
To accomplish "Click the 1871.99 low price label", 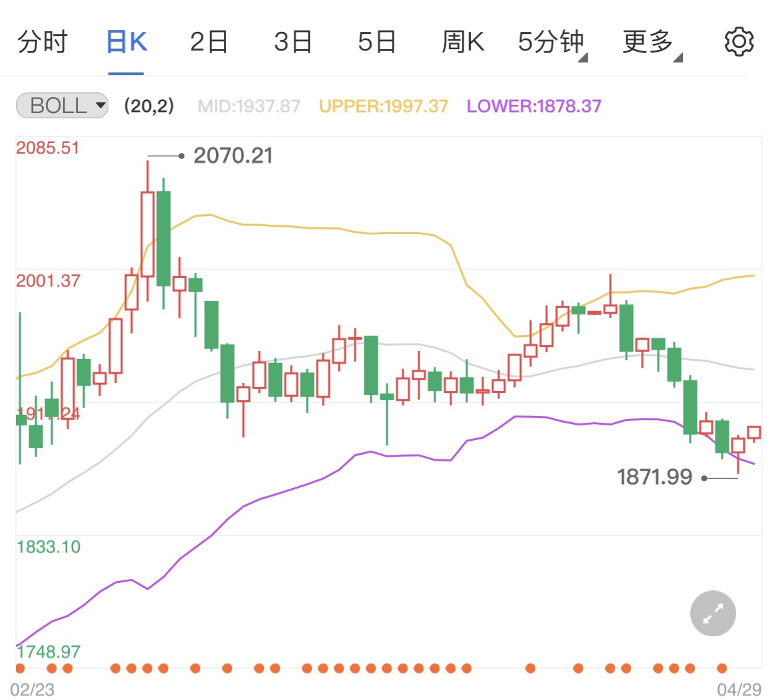I will pos(654,477).
